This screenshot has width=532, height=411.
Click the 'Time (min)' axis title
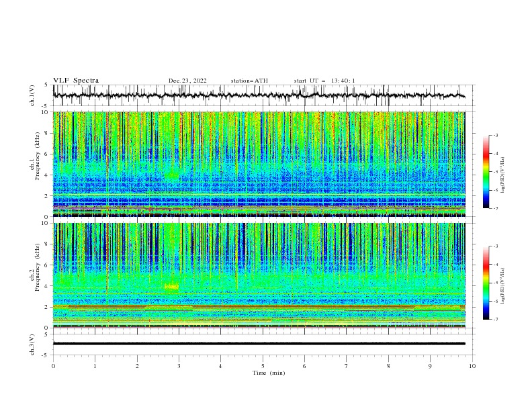coord(269,373)
